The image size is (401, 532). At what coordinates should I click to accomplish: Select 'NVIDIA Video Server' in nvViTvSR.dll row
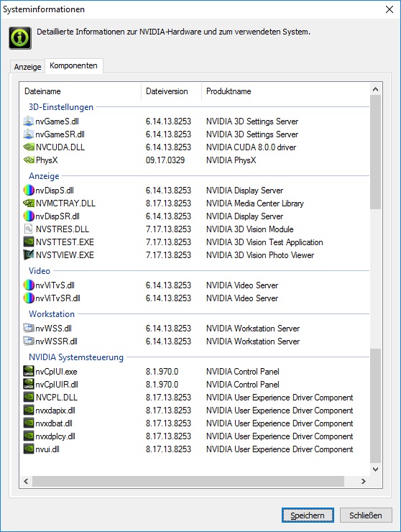[242, 298]
